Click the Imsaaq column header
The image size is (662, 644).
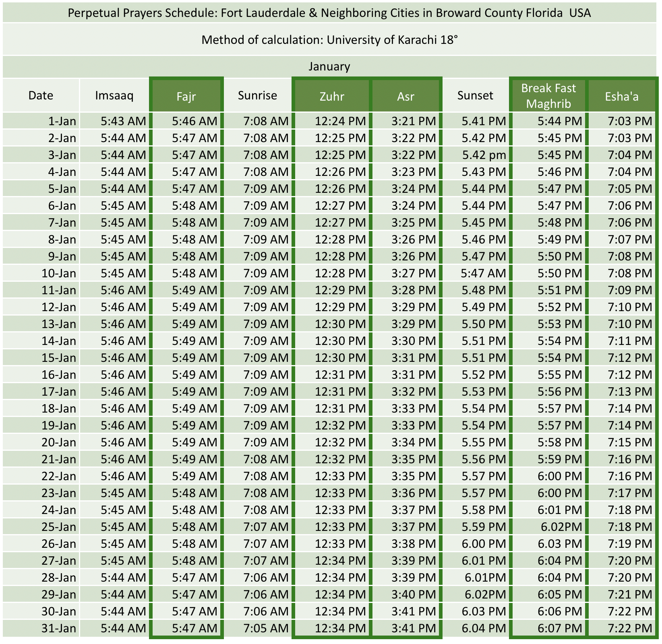coord(115,95)
